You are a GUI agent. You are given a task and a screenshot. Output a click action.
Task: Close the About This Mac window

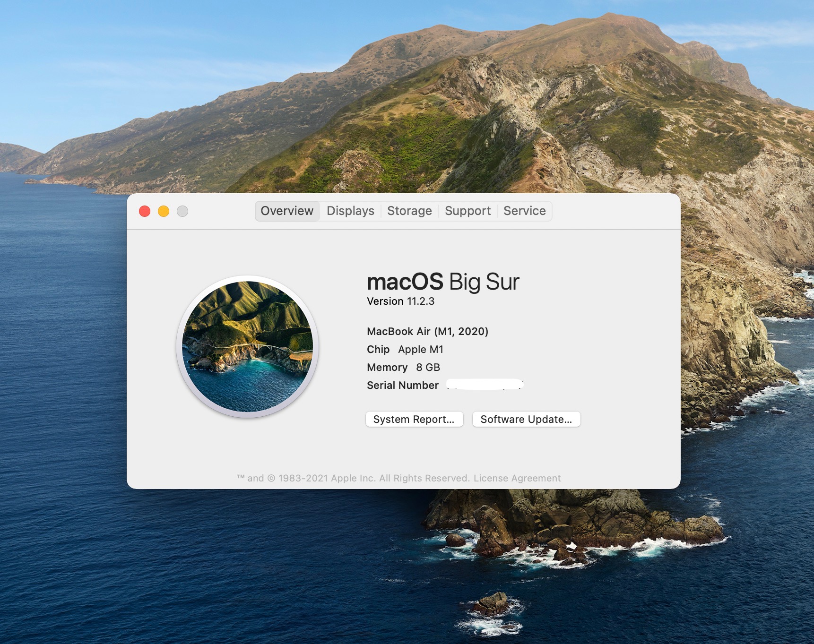[x=145, y=211]
